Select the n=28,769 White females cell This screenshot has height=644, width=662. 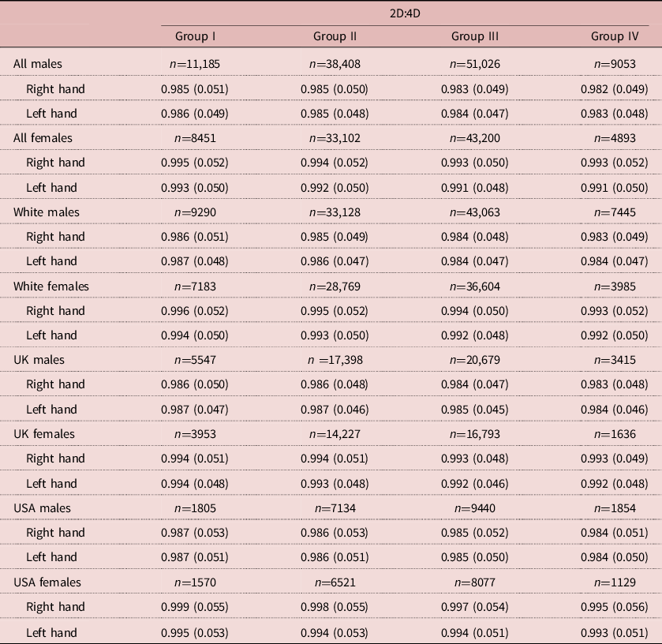click(x=335, y=286)
